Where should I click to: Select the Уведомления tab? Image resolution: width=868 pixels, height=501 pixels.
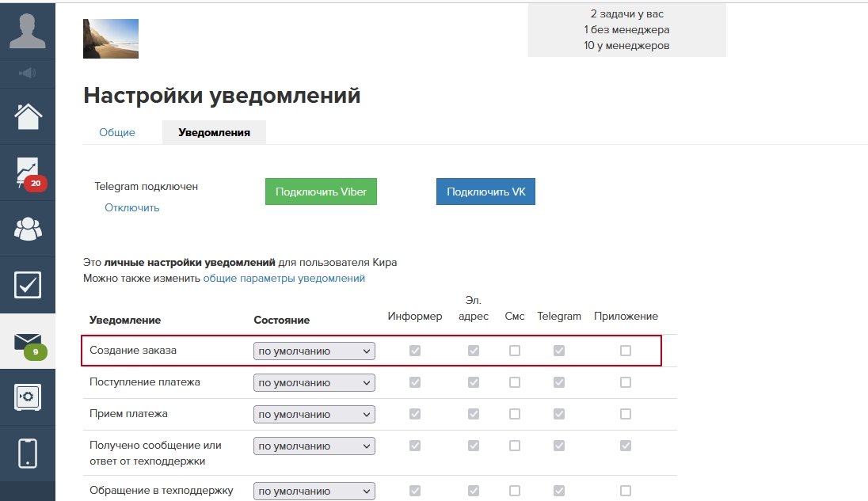tap(214, 133)
